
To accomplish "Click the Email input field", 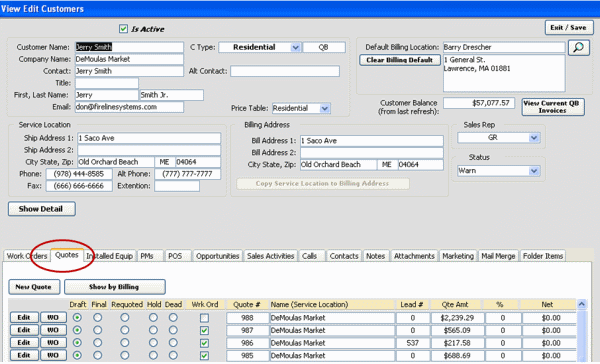I will (129, 107).
